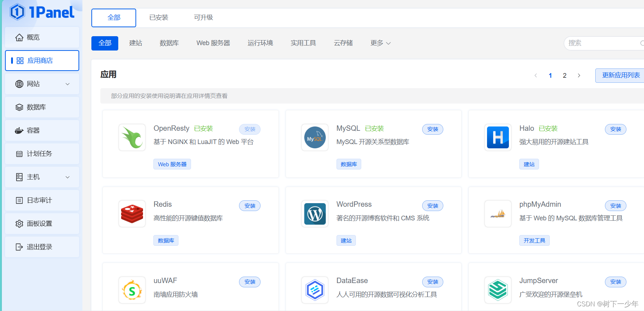Filter apps by 运行环境 category
644x311 pixels.
point(260,43)
